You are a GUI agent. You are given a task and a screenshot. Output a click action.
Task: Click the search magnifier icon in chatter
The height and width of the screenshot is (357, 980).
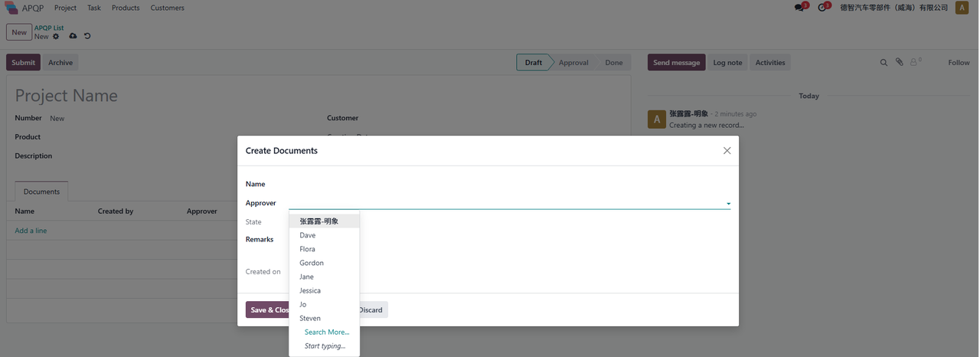(x=884, y=63)
